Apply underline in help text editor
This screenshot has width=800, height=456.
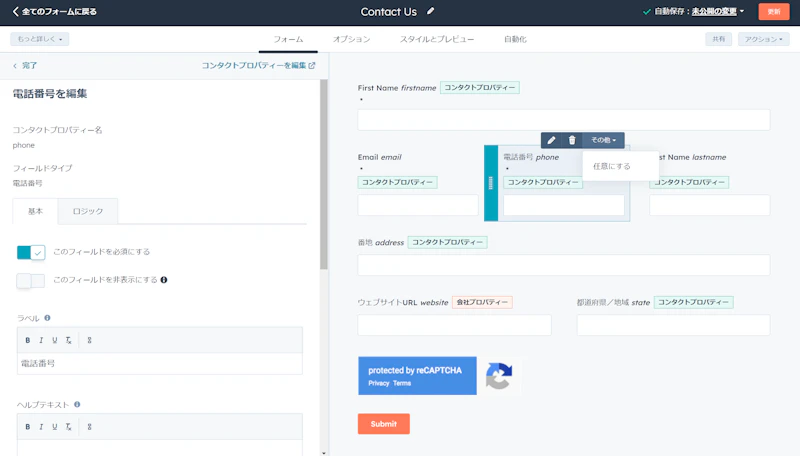click(55, 427)
